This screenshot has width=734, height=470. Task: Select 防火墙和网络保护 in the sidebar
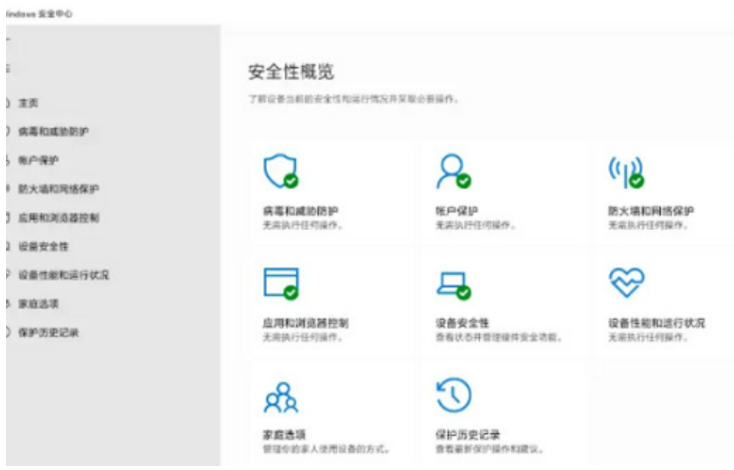point(58,188)
